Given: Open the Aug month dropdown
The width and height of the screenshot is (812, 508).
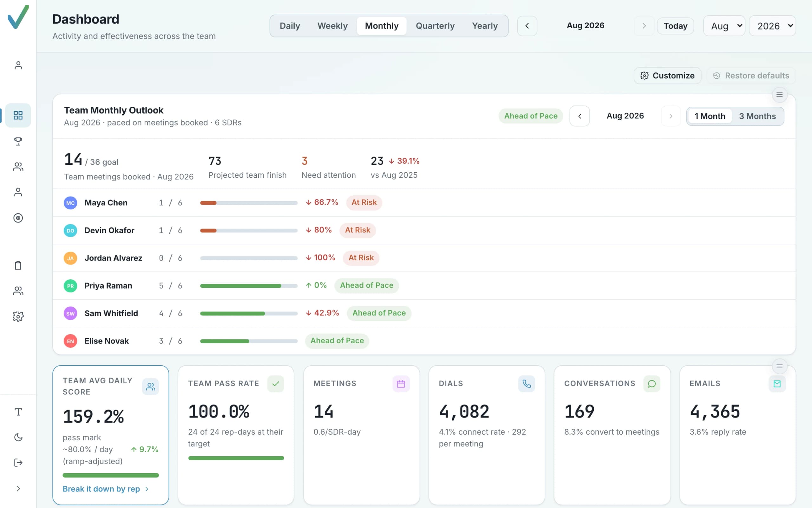Looking at the screenshot, I should tap(724, 26).
